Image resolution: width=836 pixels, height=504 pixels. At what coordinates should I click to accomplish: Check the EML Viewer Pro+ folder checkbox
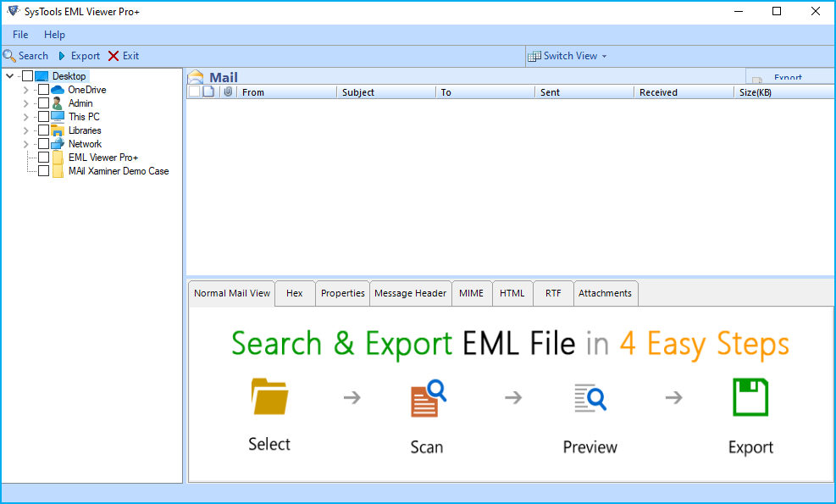pyautogui.click(x=44, y=158)
